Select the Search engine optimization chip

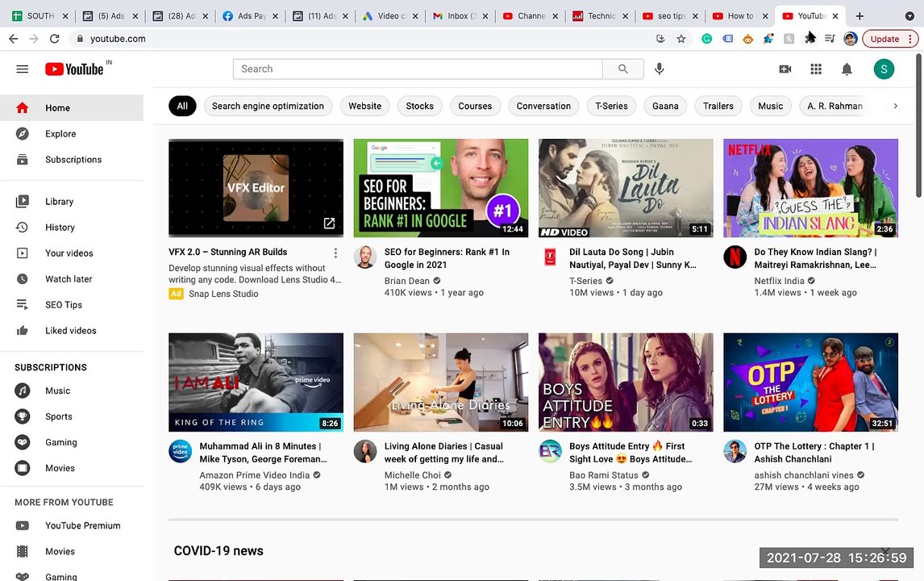pyautogui.click(x=268, y=107)
